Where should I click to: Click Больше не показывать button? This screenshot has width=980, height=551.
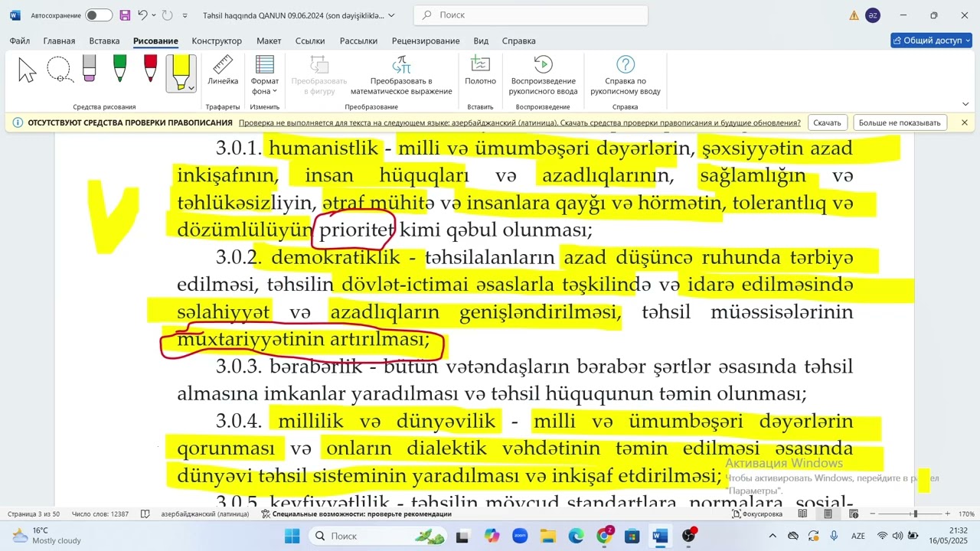(x=900, y=122)
